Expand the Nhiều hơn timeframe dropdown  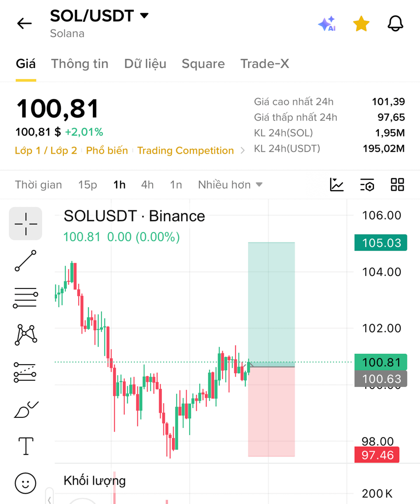(x=230, y=185)
